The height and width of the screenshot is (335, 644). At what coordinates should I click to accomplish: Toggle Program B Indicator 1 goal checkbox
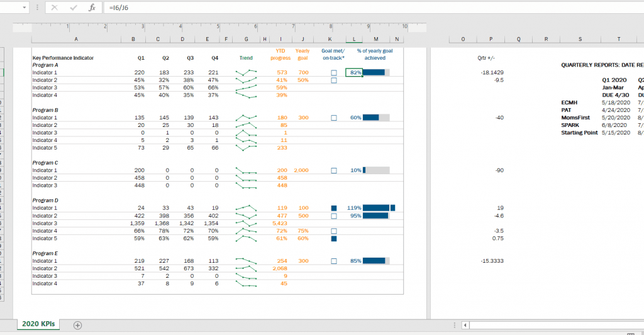[334, 118]
